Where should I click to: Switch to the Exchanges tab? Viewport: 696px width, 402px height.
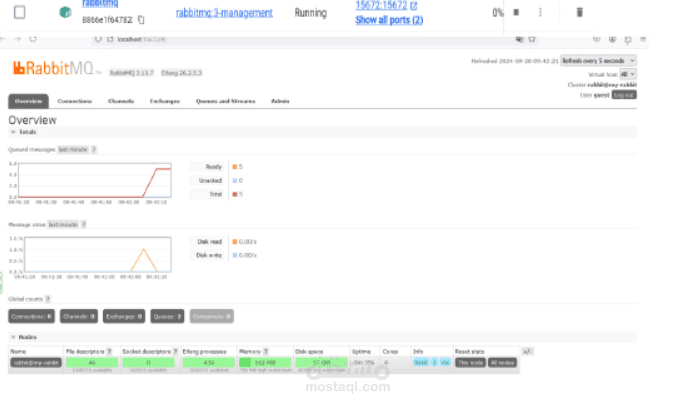pos(165,101)
